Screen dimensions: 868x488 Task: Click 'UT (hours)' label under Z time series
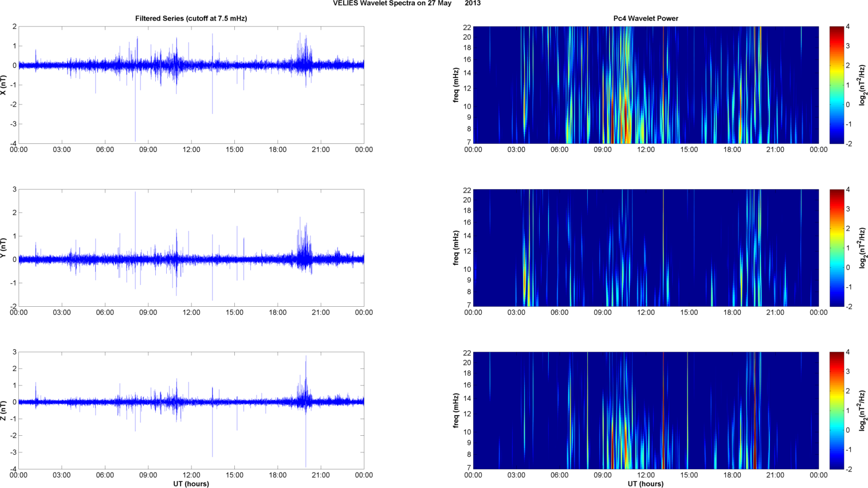191,483
